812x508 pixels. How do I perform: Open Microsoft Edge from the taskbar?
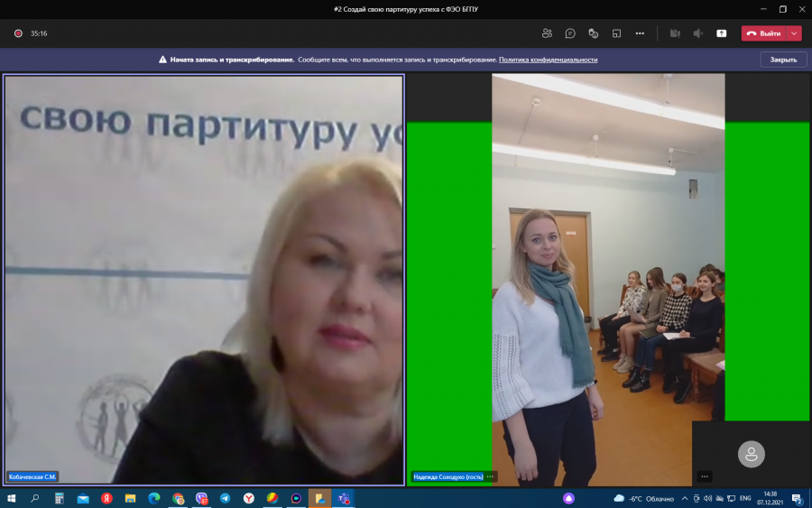point(153,498)
